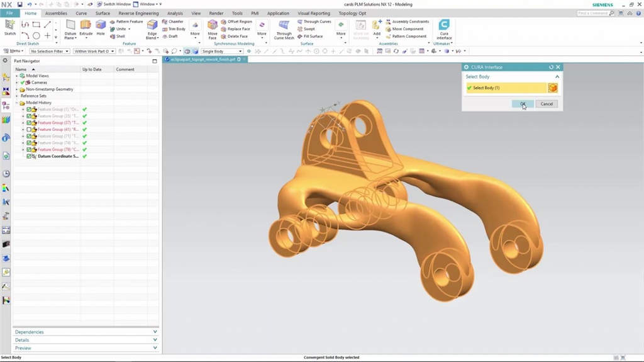Collapse the Model History tree node
This screenshot has height=362, width=644.
coord(17,103)
